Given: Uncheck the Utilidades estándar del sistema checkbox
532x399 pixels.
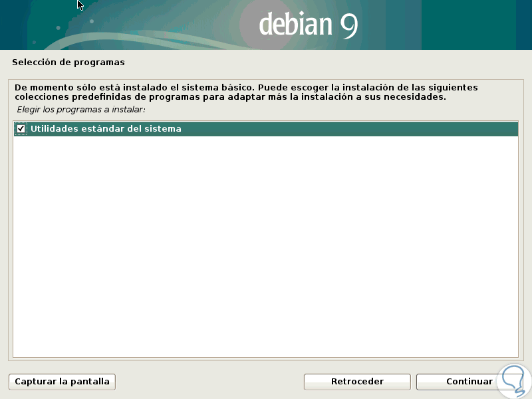Looking at the screenshot, I should coord(21,129).
